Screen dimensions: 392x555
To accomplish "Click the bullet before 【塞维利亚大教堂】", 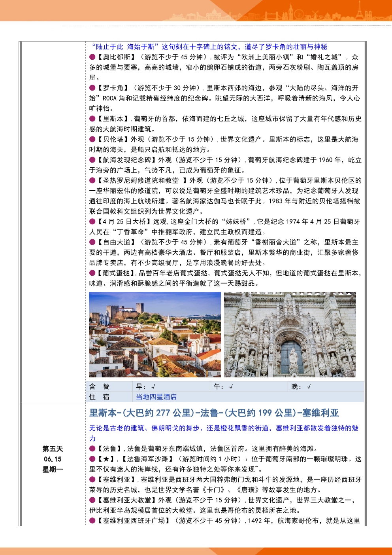I will (x=92, y=500).
